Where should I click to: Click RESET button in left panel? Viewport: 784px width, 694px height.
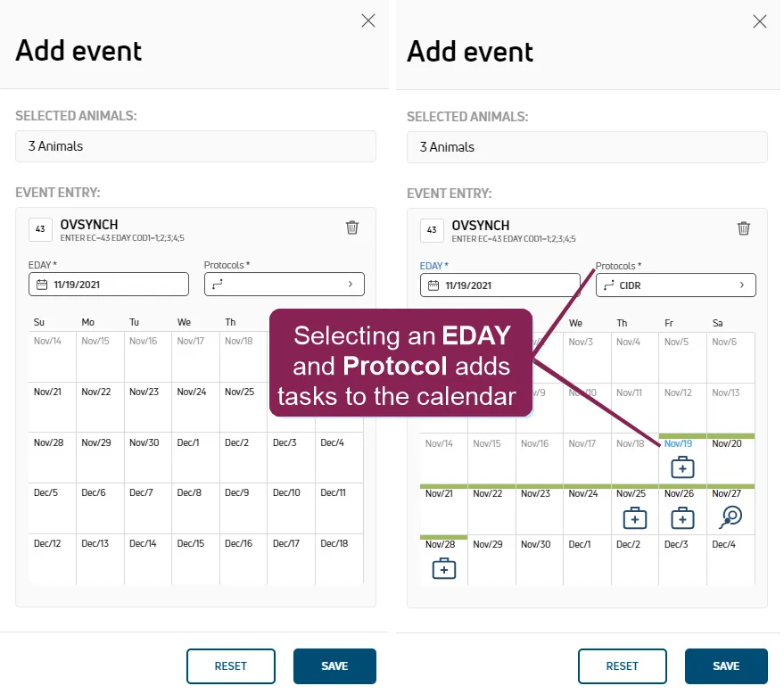230,666
